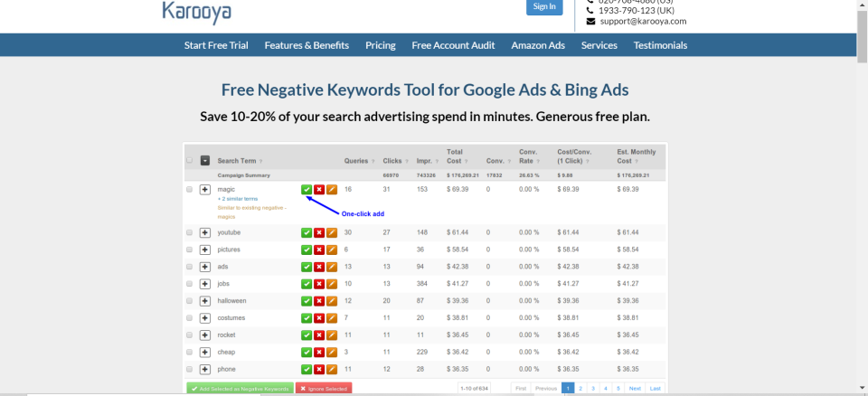
Task: Expand the youtube row details
Action: 205,232
